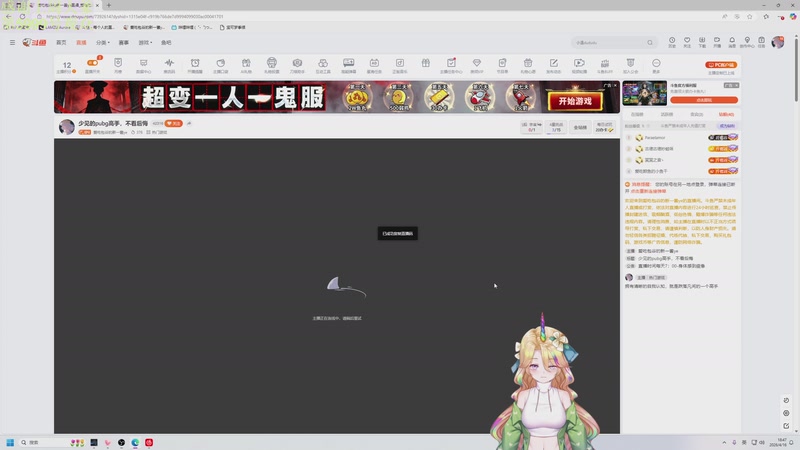The height and width of the screenshot is (450, 800).
Task: Open the diamond VIP icon
Action: coord(477,65)
